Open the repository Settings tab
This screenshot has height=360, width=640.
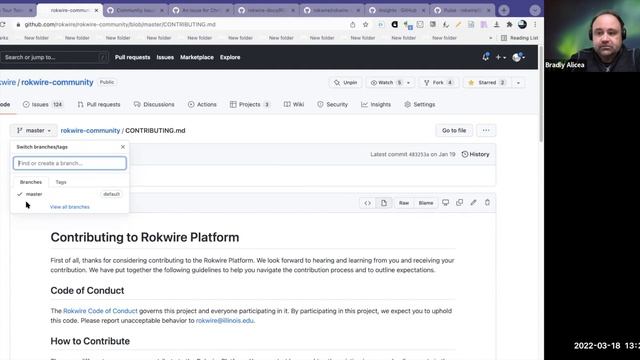420,104
